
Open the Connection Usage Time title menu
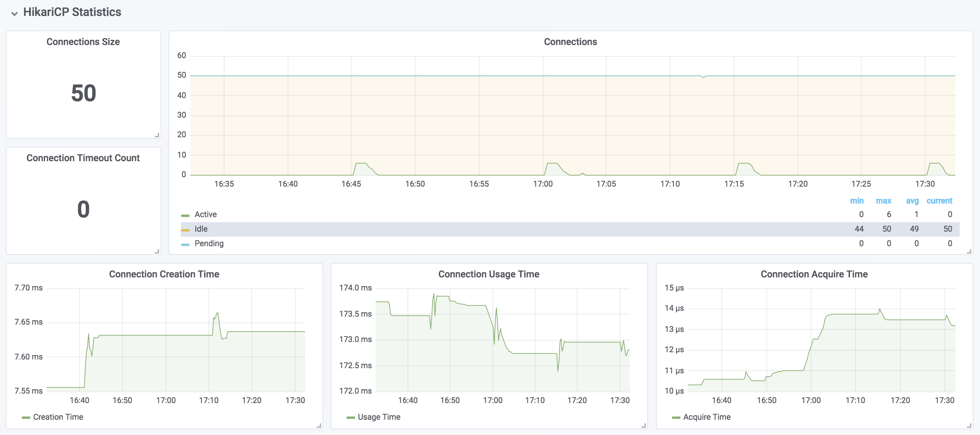pos(489,274)
